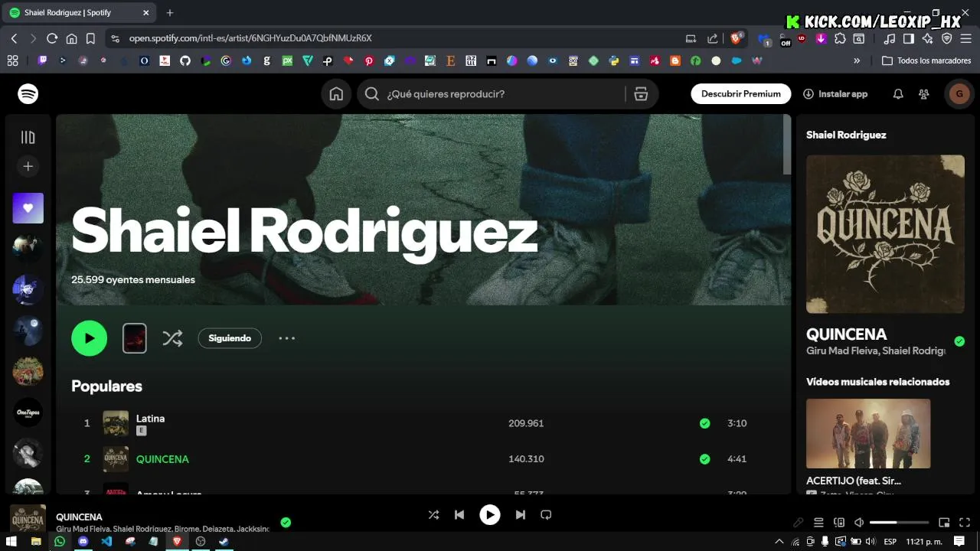Open the three-dots more options menu
The height and width of the screenshot is (551, 980).
[286, 338]
